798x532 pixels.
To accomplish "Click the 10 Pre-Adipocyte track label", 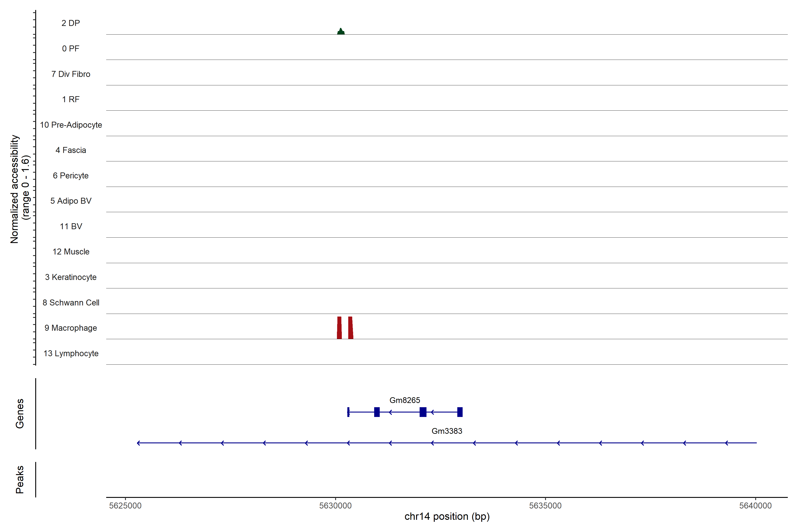I will [x=71, y=125].
